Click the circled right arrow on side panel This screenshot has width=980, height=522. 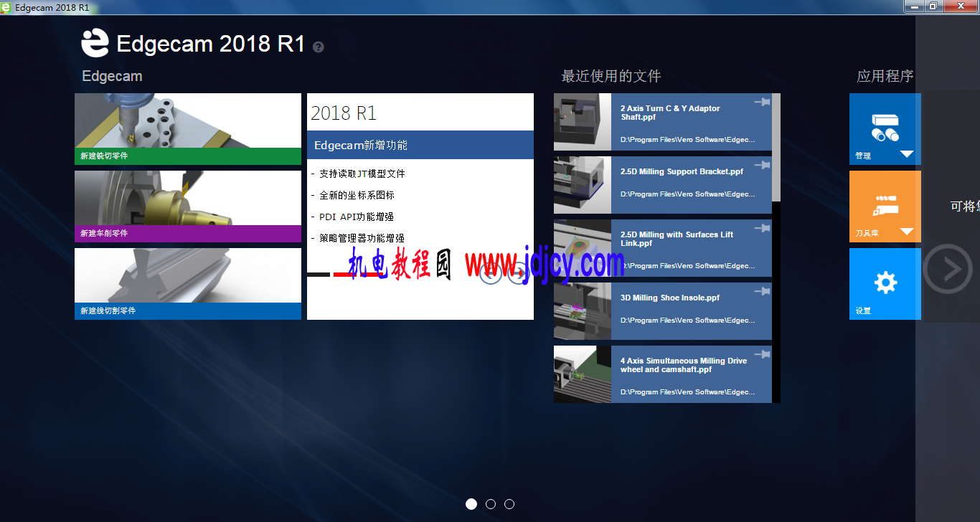click(x=947, y=269)
